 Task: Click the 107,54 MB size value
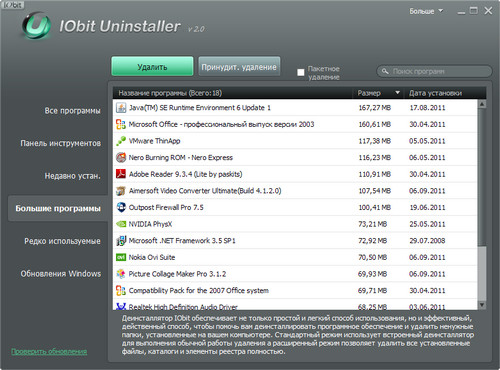(374, 191)
